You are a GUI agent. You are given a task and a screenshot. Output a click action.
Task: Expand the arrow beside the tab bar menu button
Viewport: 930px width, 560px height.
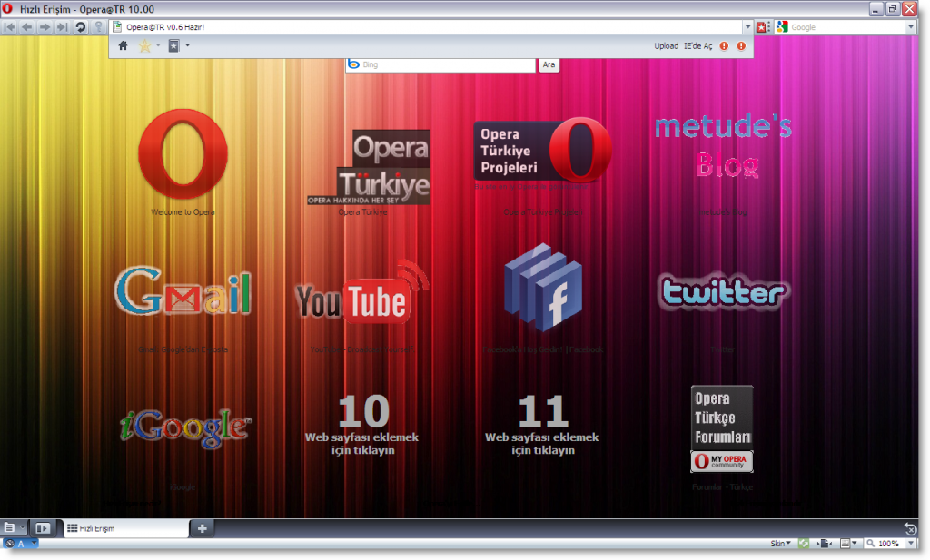(x=23, y=526)
